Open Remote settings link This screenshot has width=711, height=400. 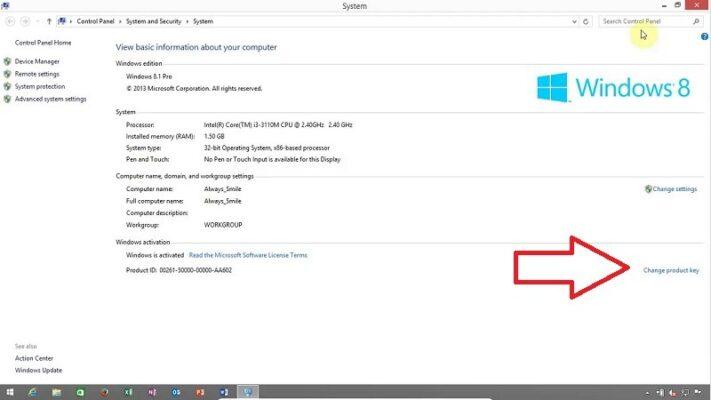37,74
